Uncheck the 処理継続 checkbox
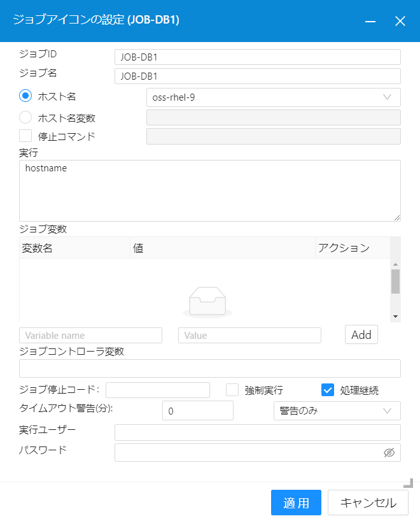The height and width of the screenshot is (521, 420). [x=328, y=390]
